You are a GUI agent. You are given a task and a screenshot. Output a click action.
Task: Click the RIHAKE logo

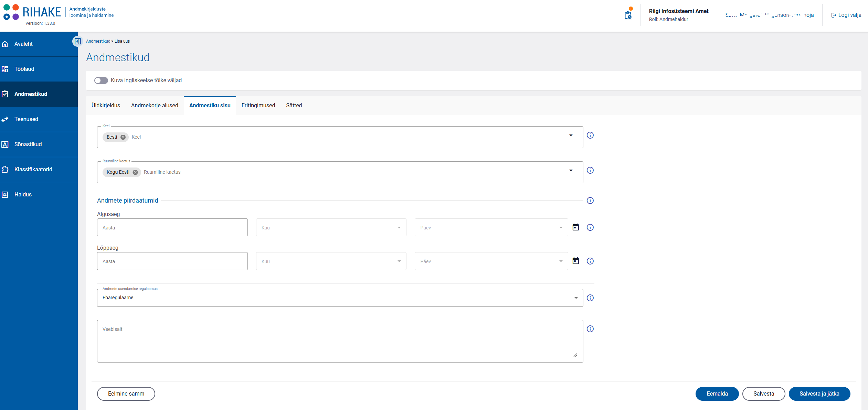(x=32, y=12)
